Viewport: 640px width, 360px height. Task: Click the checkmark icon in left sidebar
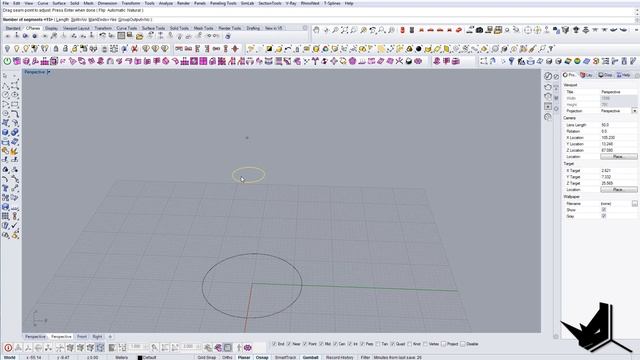(x=15, y=225)
